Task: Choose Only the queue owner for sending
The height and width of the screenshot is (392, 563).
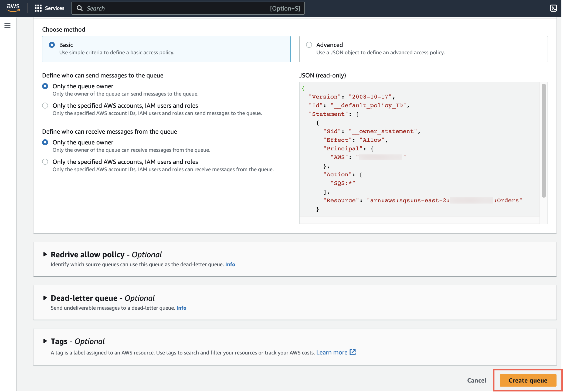Action: pos(45,86)
